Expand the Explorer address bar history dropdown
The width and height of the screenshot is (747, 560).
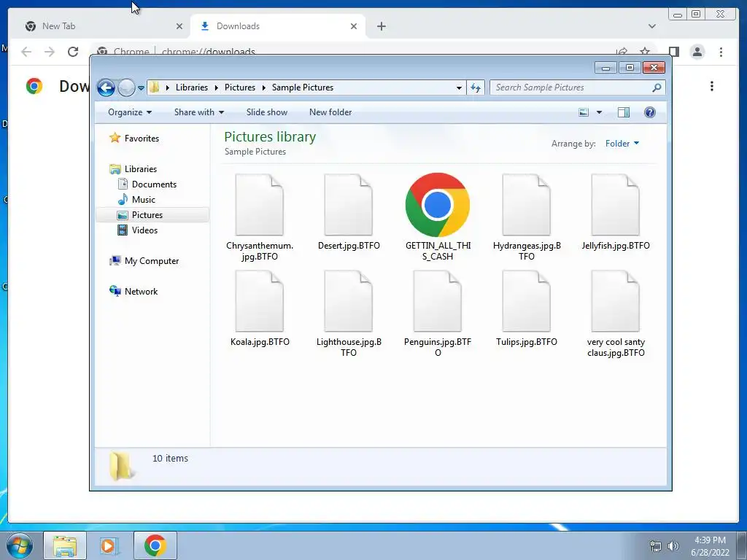click(x=459, y=87)
